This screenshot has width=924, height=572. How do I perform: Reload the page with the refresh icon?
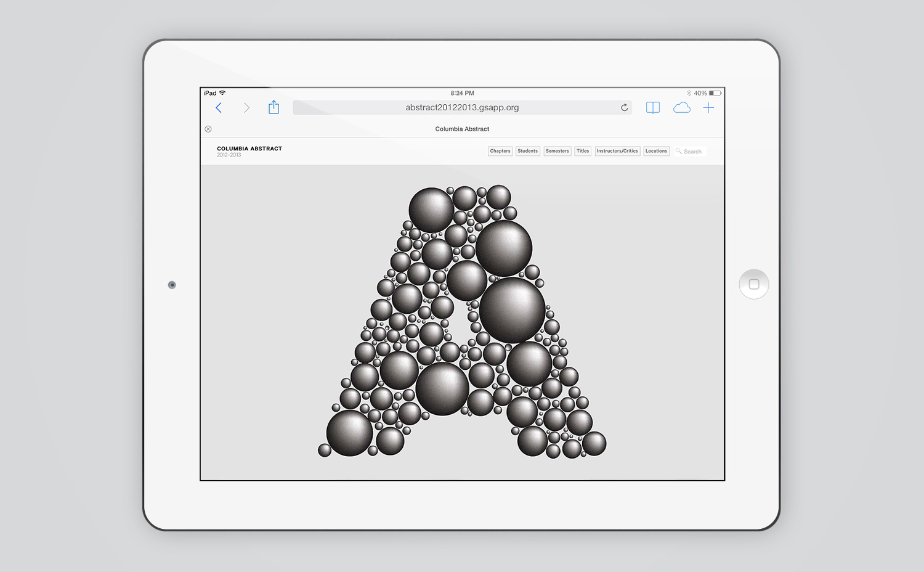(624, 108)
